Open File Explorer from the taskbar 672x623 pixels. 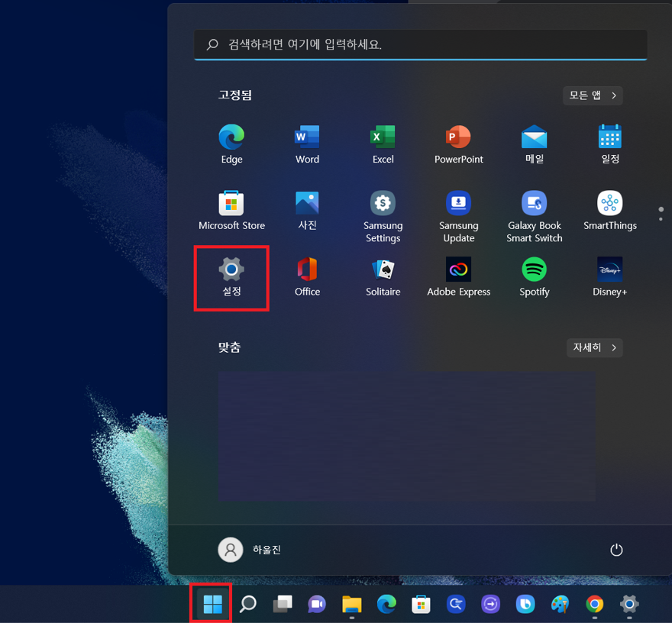[352, 604]
